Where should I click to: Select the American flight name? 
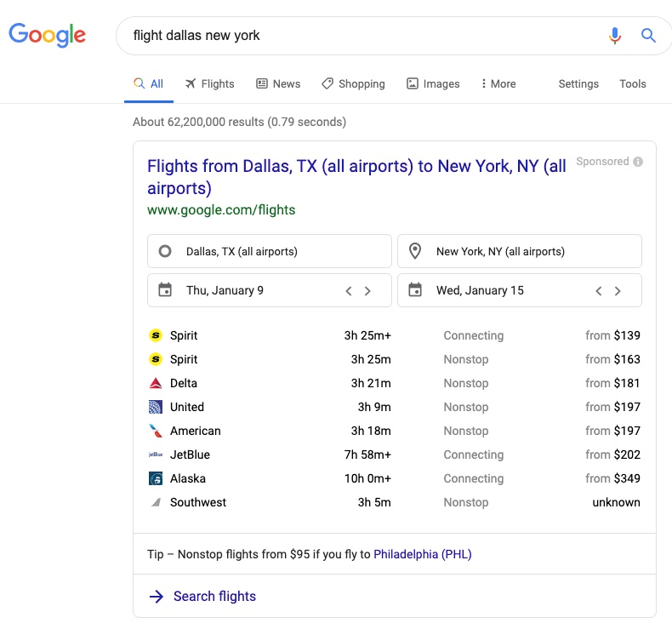click(x=196, y=431)
